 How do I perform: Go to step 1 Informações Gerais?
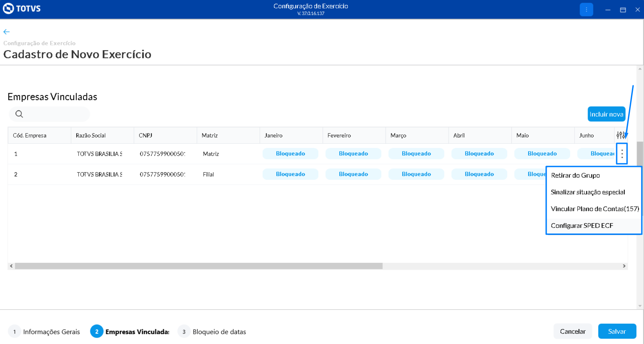click(x=44, y=332)
